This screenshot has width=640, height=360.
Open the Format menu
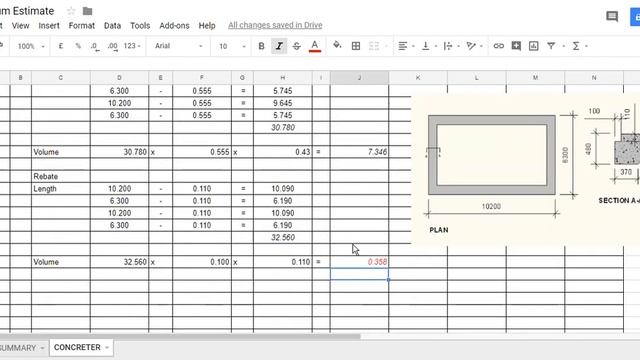(x=82, y=25)
